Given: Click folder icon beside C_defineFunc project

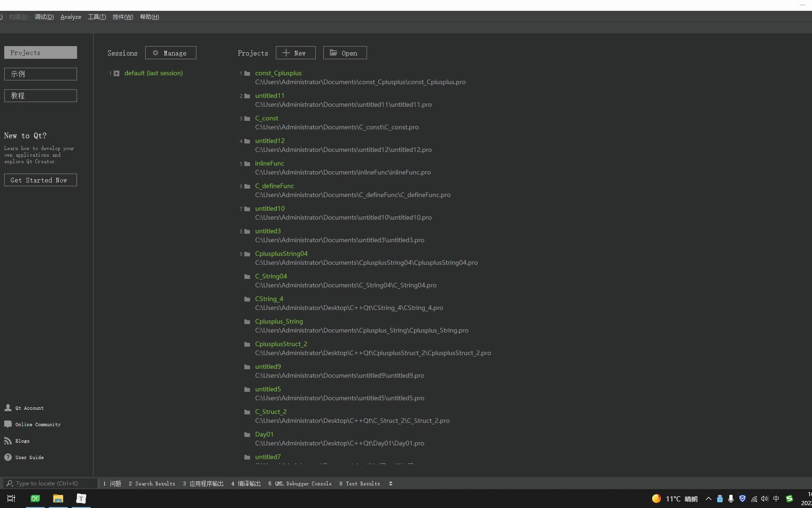Looking at the screenshot, I should 247,186.
